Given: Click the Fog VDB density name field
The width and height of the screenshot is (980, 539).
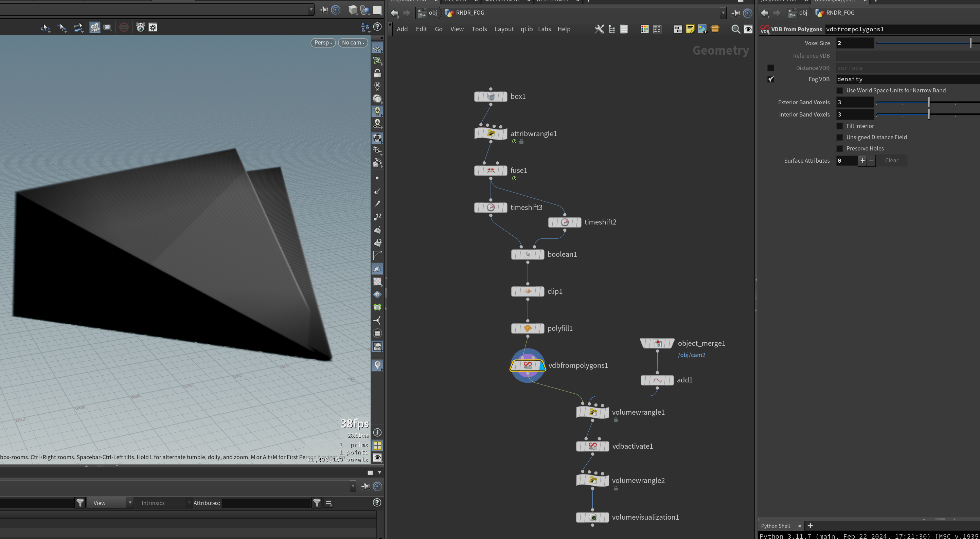Looking at the screenshot, I should pos(908,79).
